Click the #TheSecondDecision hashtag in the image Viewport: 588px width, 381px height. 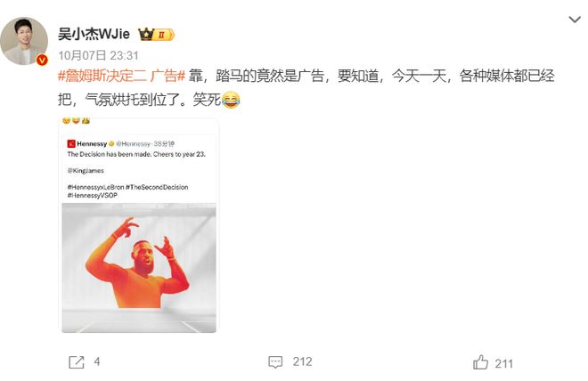click(157, 187)
